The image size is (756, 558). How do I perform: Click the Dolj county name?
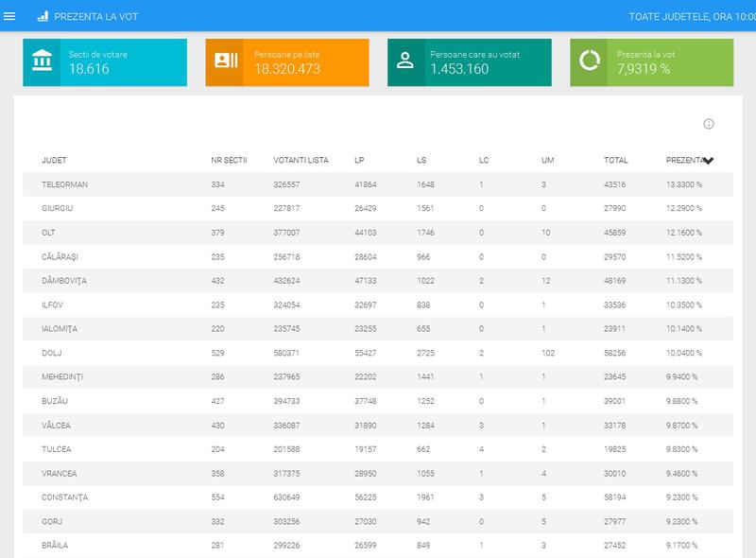click(52, 351)
